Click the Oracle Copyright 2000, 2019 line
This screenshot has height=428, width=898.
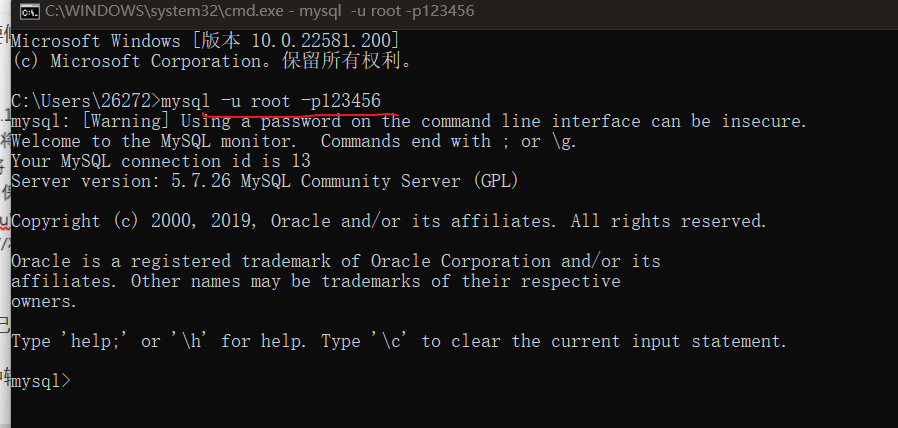pos(388,221)
